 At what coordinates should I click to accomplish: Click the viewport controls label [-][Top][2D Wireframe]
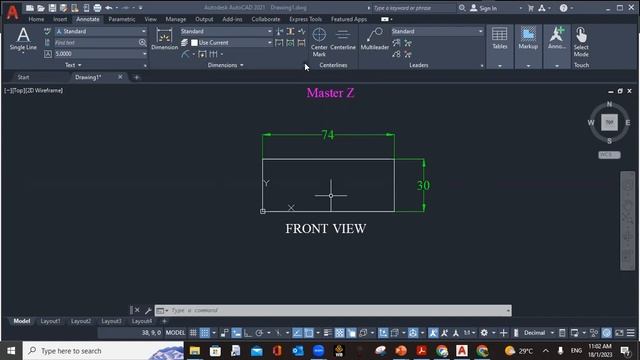click(33, 91)
